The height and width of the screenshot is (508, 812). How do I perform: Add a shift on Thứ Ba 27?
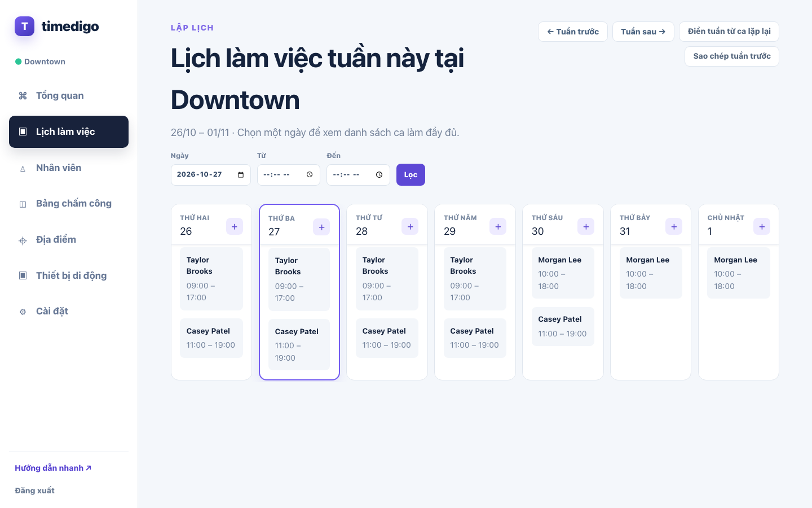click(x=321, y=227)
